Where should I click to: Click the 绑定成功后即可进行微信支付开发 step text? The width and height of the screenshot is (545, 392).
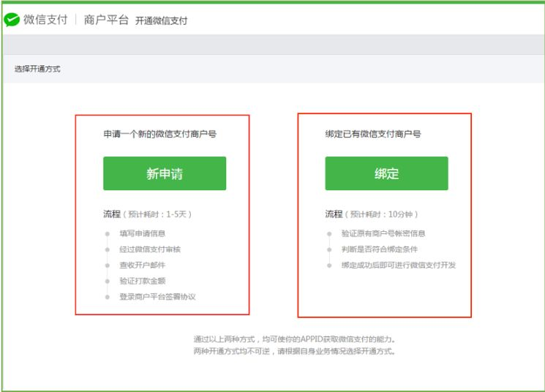pos(398,265)
